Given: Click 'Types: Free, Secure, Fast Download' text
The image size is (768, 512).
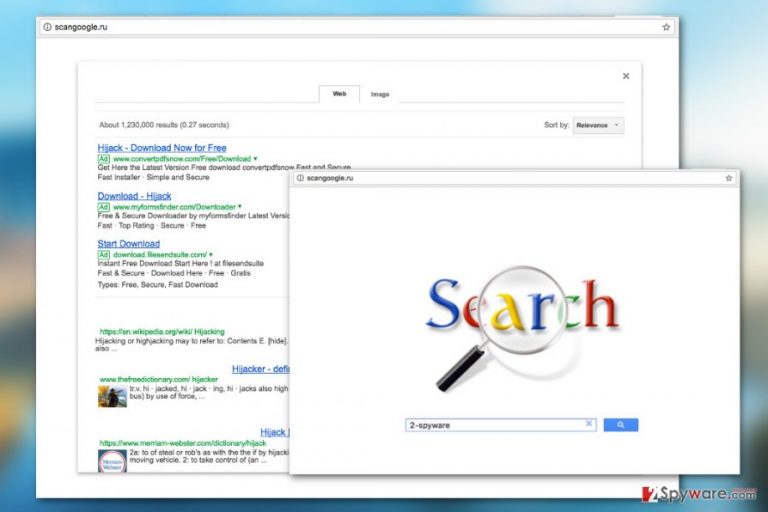Looking at the screenshot, I should 158,285.
